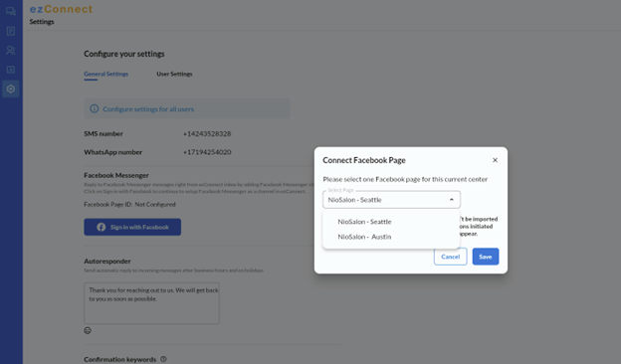Image resolution: width=621 pixels, height=364 pixels.
Task: Click the Facebook Page ID Not Configured text
Action: [x=129, y=205]
